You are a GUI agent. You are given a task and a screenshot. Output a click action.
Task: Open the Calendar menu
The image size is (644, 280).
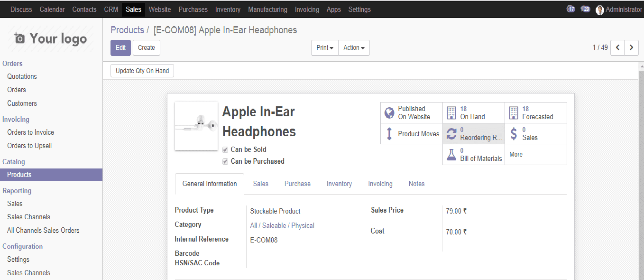(52, 9)
